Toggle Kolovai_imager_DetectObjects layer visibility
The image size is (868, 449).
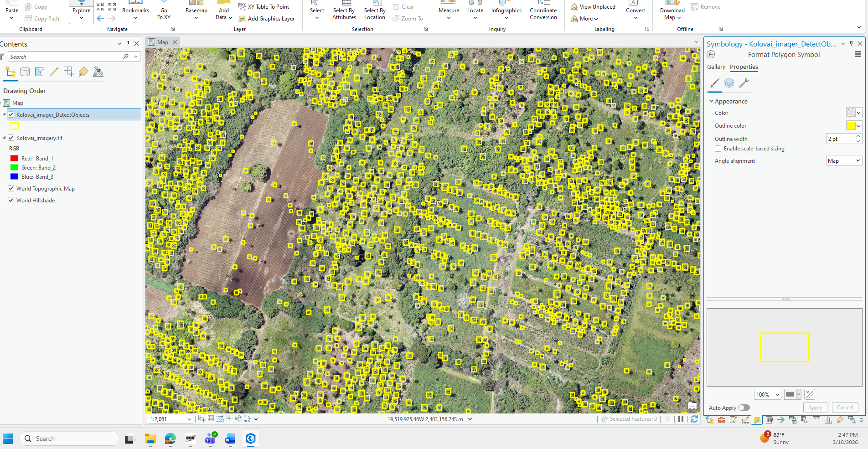tap(11, 115)
